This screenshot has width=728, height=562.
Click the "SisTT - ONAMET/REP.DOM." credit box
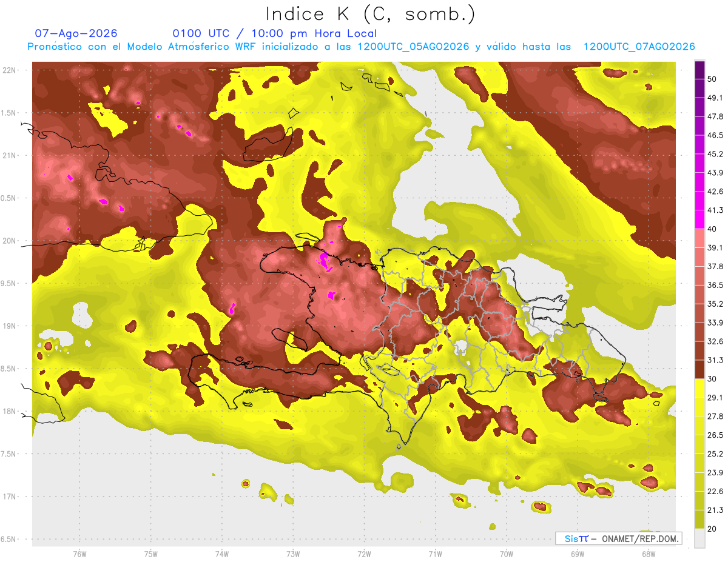tap(618, 538)
